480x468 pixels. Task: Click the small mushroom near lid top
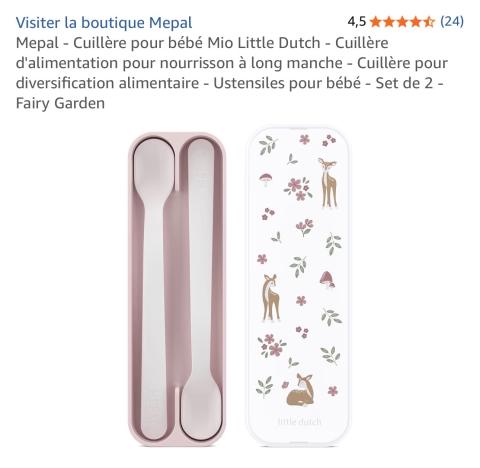click(266, 180)
